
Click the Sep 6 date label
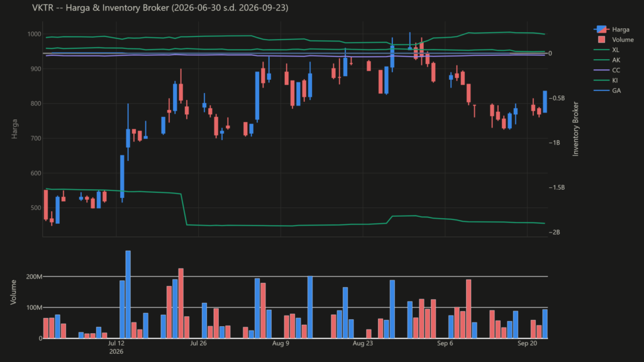tap(445, 343)
